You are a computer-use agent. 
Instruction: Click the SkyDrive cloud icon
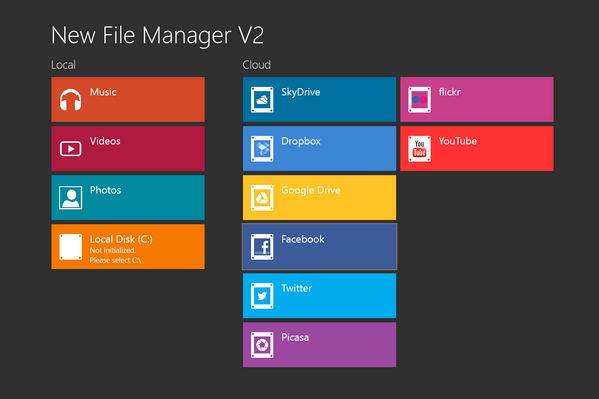(x=262, y=100)
